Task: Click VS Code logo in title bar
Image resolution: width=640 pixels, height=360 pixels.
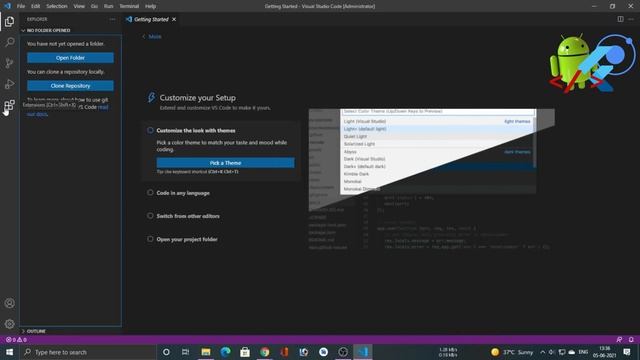Action: [7, 6]
